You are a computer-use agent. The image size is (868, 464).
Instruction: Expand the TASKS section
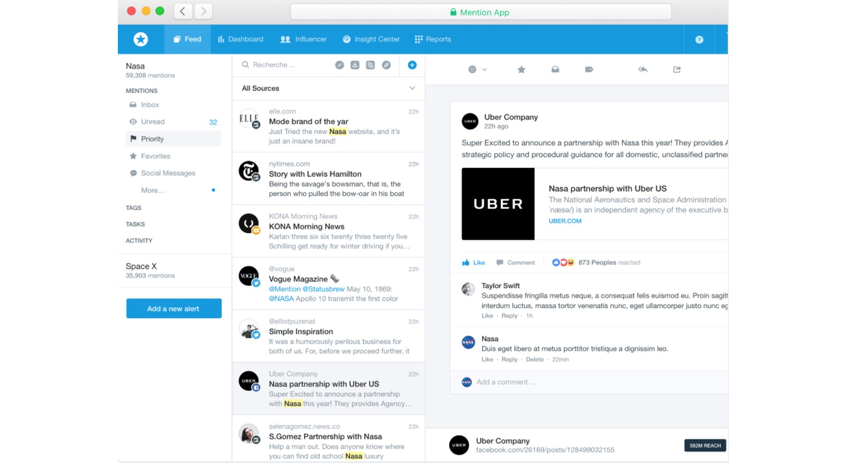pos(135,224)
